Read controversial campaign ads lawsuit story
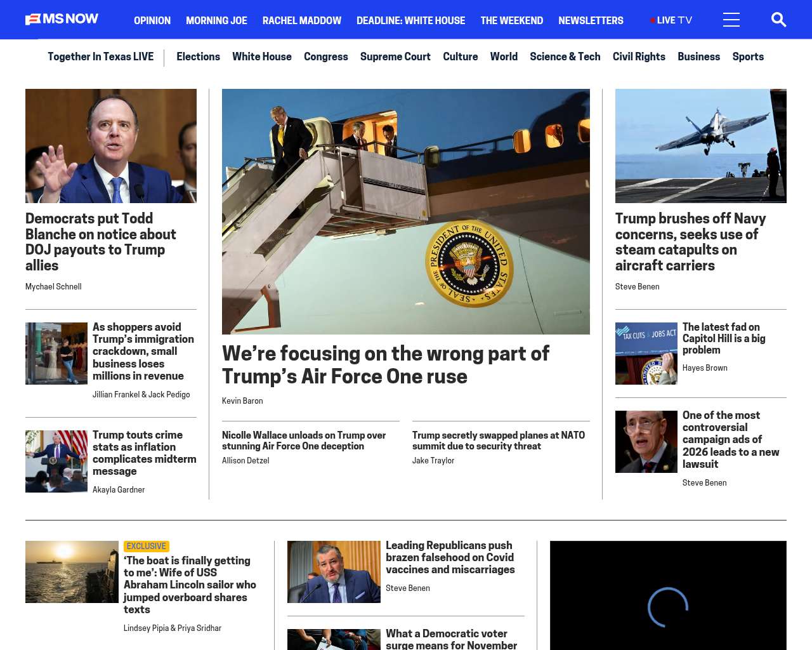812x650 pixels. (x=731, y=439)
